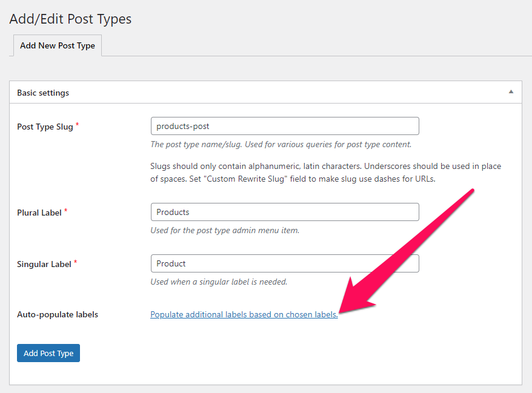This screenshot has height=393, width=532.
Task: Select the Singular Label field containing Product
Action: [x=285, y=263]
